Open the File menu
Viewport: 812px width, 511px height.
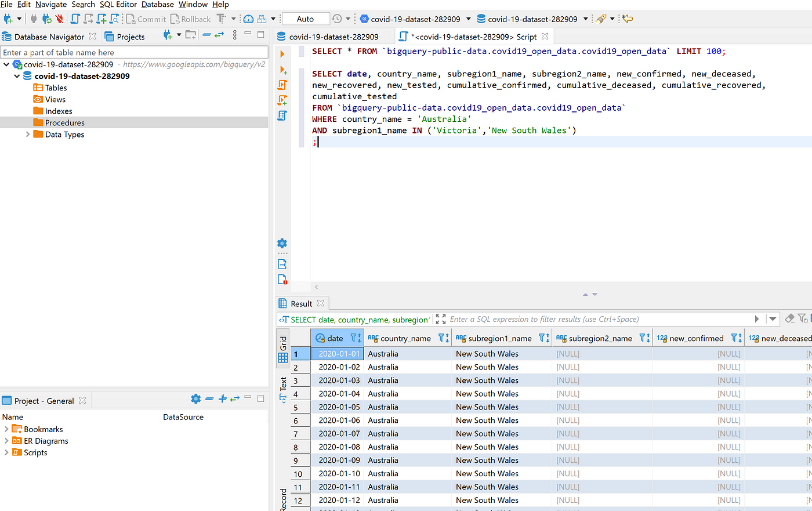coord(6,5)
